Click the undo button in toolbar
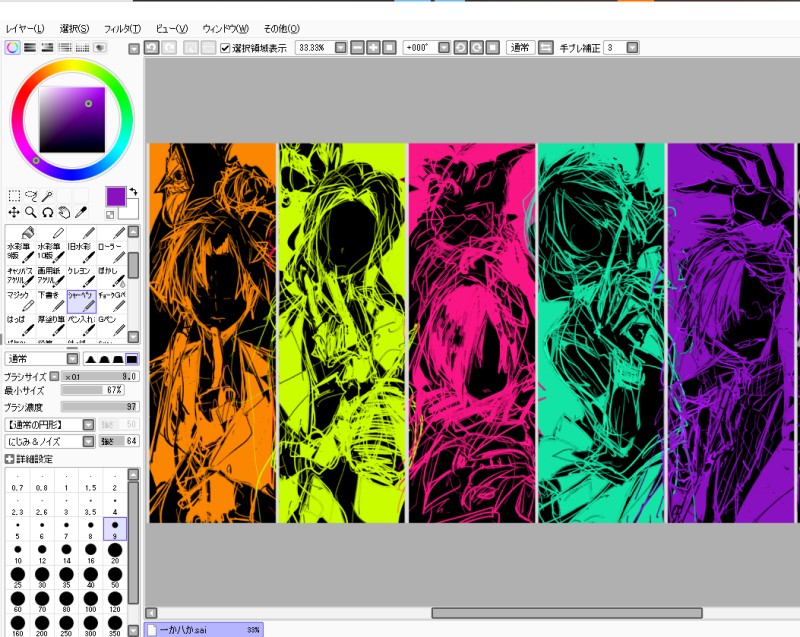This screenshot has height=637, width=800. click(152, 47)
